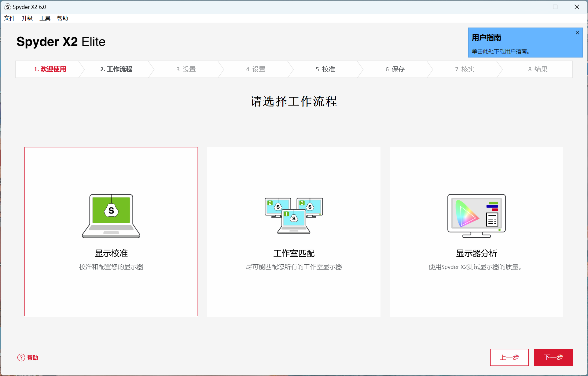Click description 尽可能匹配您所有的工作室显示器
588x376 pixels.
pos(294,267)
